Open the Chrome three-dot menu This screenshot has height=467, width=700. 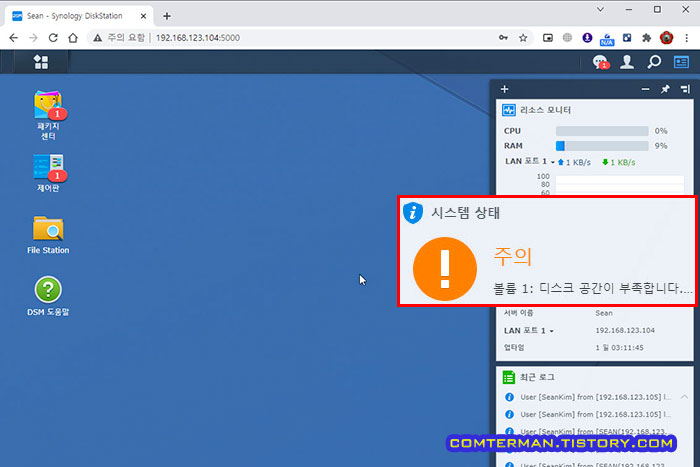(687, 38)
